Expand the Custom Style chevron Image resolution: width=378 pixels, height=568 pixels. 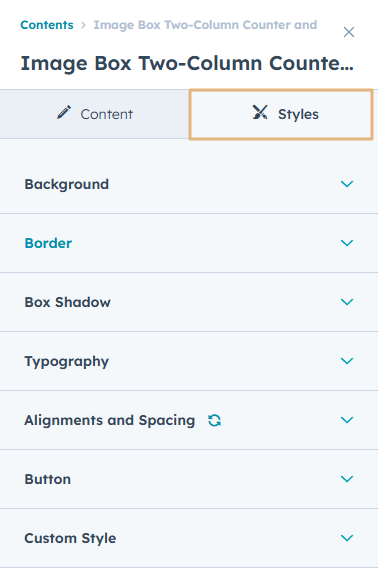[347, 538]
